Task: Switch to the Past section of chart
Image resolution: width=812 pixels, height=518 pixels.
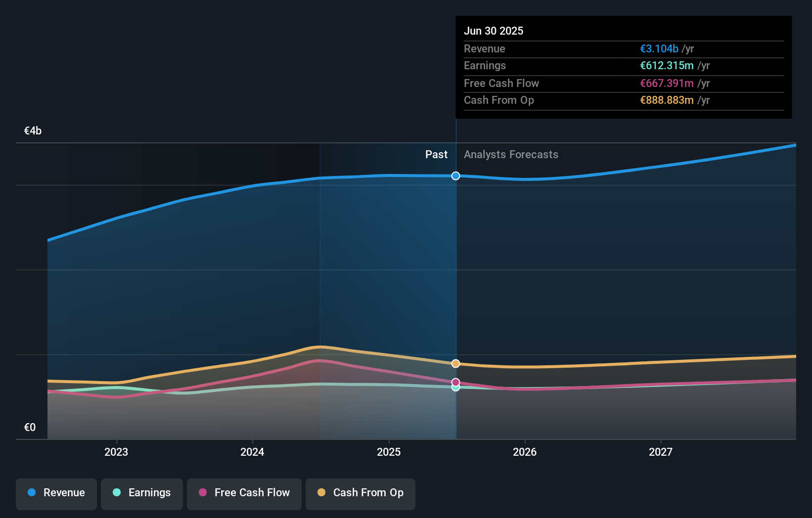Action: coord(436,154)
